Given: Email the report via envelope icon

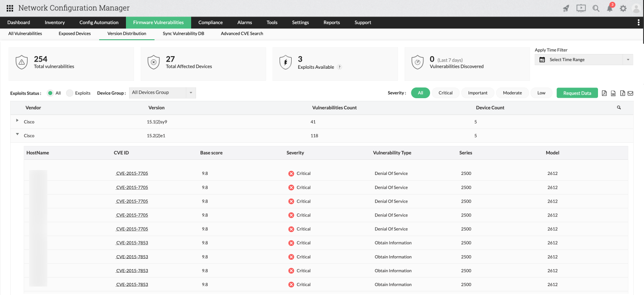Looking at the screenshot, I should [x=630, y=93].
